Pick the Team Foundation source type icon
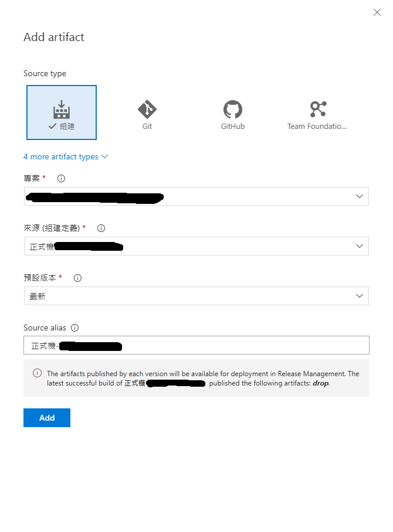 coord(317,109)
